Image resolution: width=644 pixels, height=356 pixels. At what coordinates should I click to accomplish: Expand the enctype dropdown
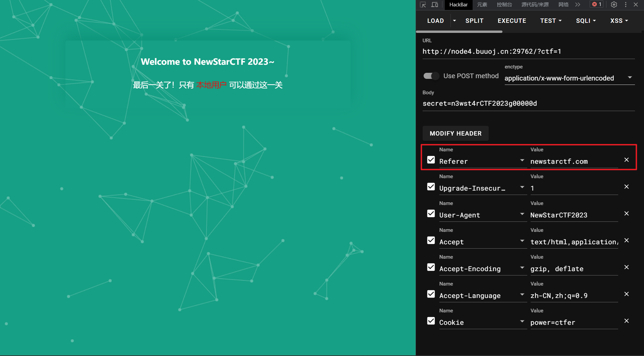click(630, 78)
